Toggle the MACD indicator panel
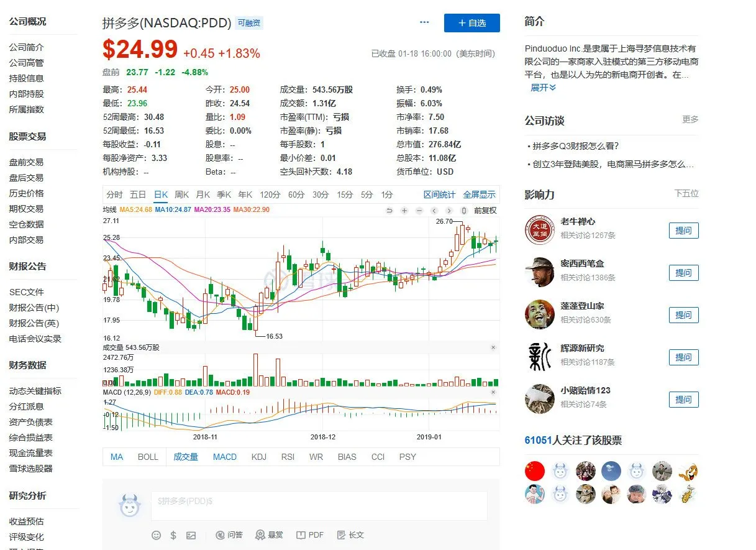 coord(225,457)
